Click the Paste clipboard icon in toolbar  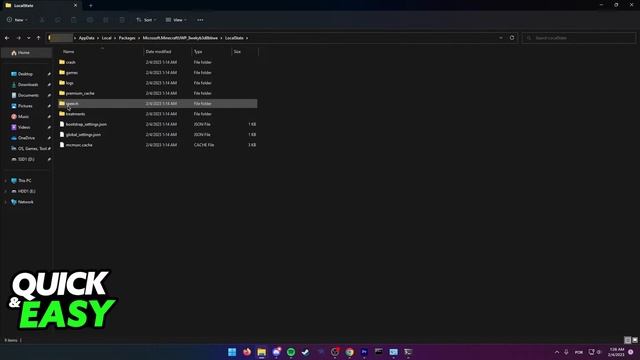click(x=73, y=20)
